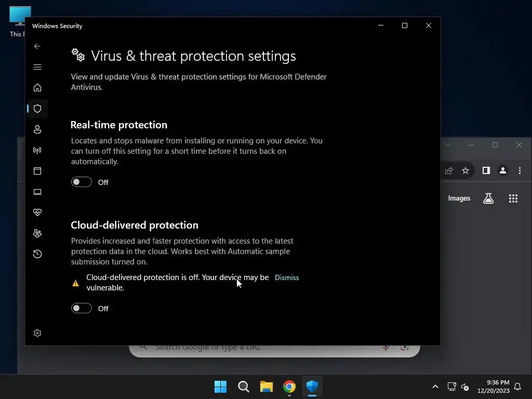The image size is (532, 399).
Task: Toggle the Cloud-delivered protection switch
Action: point(82,308)
